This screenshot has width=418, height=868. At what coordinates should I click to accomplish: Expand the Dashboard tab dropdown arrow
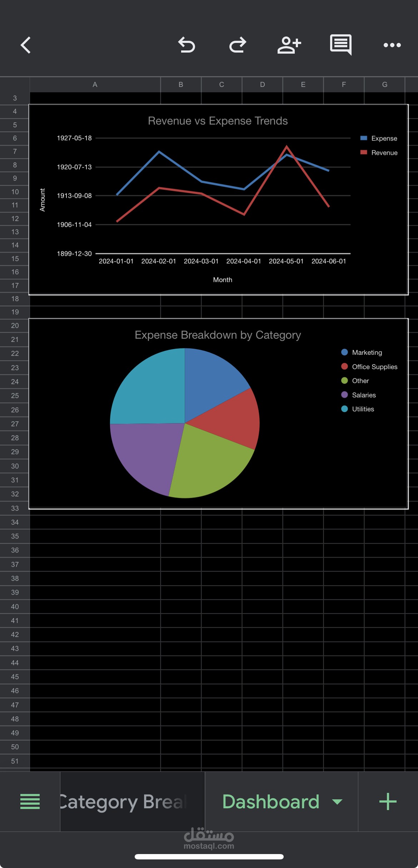pos(337,802)
